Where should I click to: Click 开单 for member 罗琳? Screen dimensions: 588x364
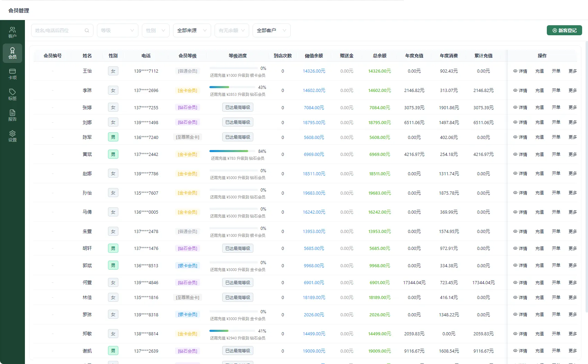click(556, 315)
